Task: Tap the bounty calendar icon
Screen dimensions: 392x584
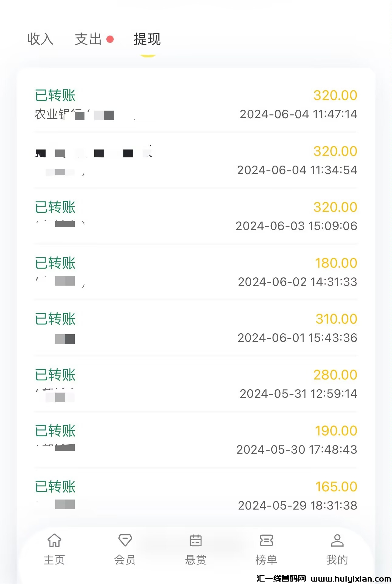Action: [195, 541]
